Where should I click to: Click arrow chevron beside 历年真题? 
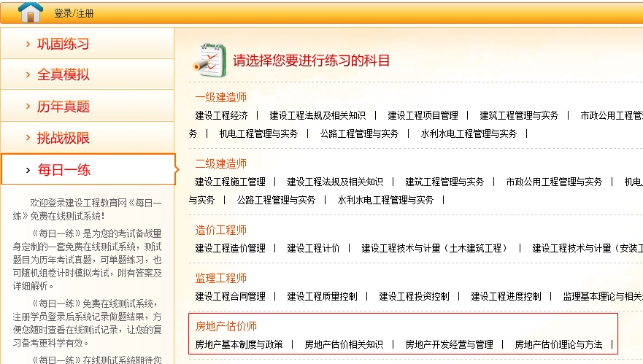tap(28, 107)
